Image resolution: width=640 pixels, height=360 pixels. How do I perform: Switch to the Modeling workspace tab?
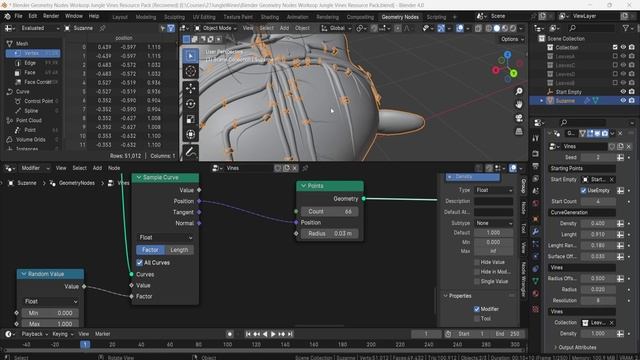146,17
